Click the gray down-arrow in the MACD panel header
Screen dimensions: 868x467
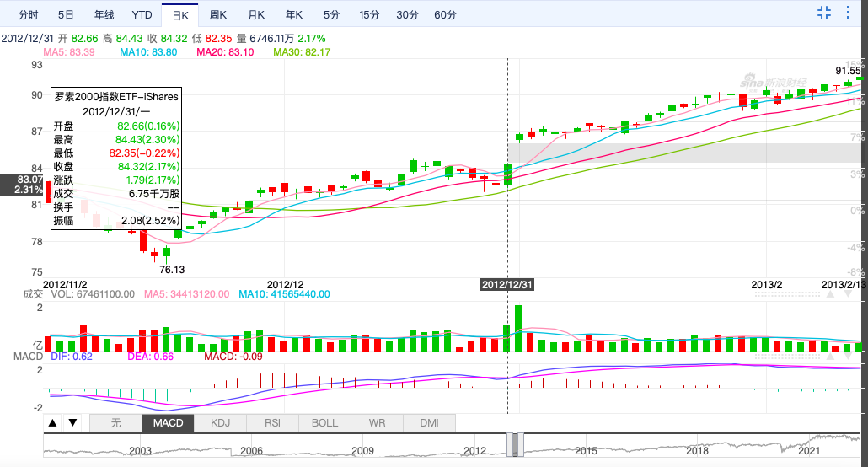point(848,357)
